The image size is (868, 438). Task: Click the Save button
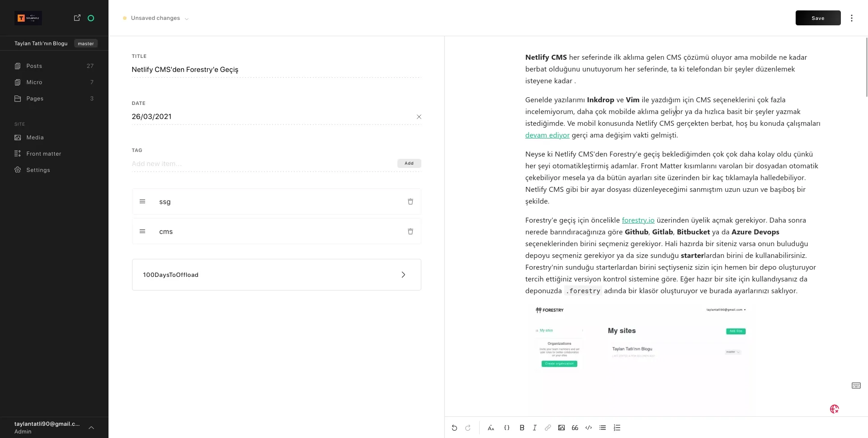(x=818, y=18)
